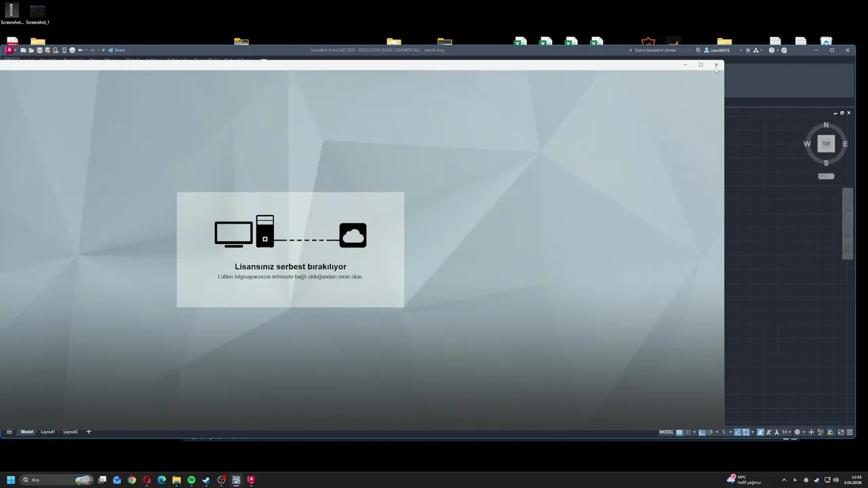This screenshot has width=868, height=488.
Task: Switch to the Model tab
Action: [x=27, y=432]
